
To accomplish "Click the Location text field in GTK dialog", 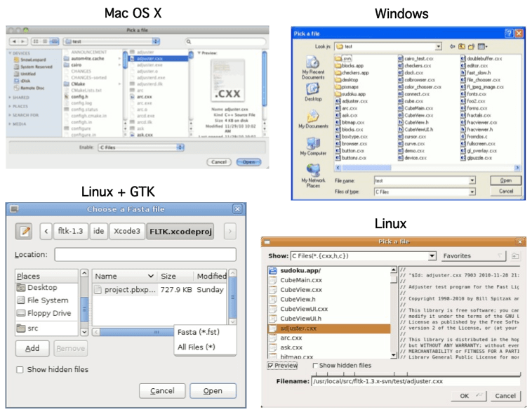I will [x=145, y=255].
